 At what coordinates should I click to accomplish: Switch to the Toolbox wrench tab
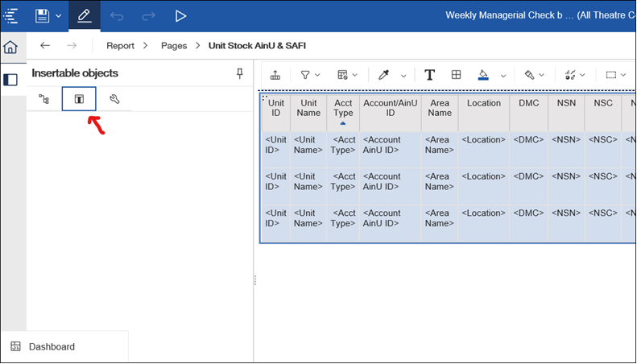tap(114, 99)
